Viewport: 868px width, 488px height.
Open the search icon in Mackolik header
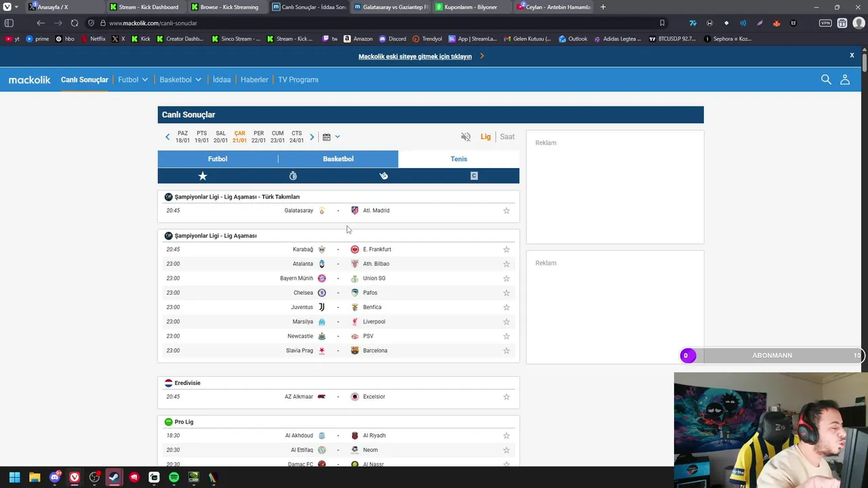(x=826, y=79)
